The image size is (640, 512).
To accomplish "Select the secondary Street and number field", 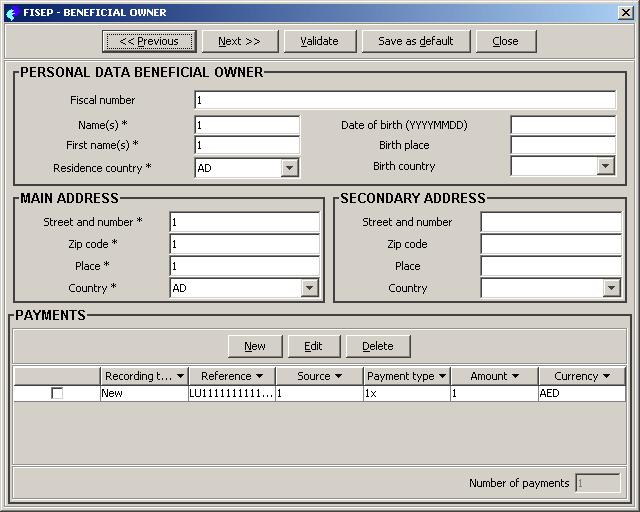I will 553,222.
